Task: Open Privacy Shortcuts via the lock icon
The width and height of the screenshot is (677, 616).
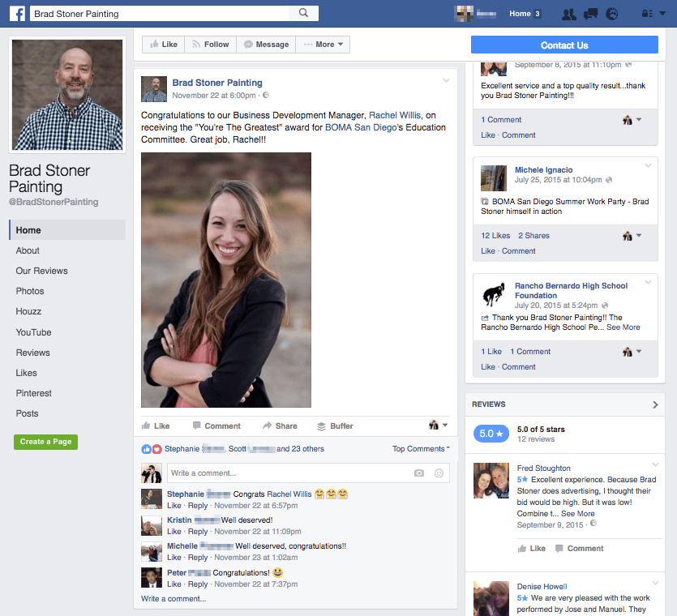Action: coord(645,14)
